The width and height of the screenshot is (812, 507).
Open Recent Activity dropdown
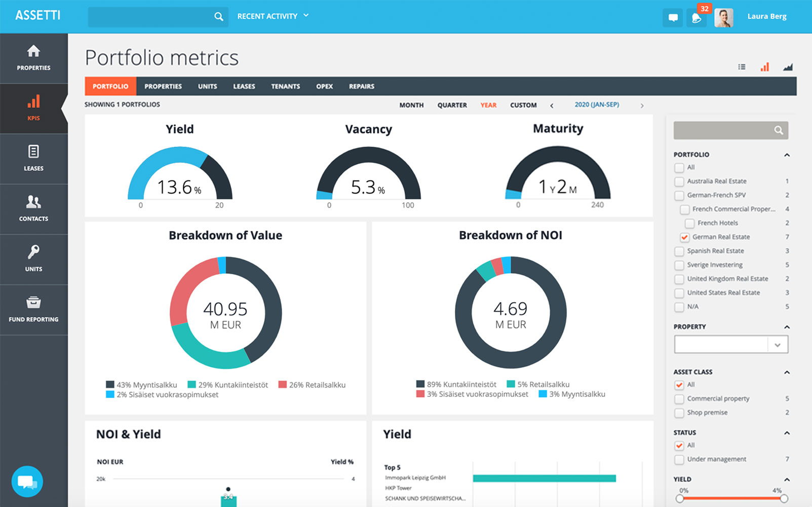coord(273,16)
